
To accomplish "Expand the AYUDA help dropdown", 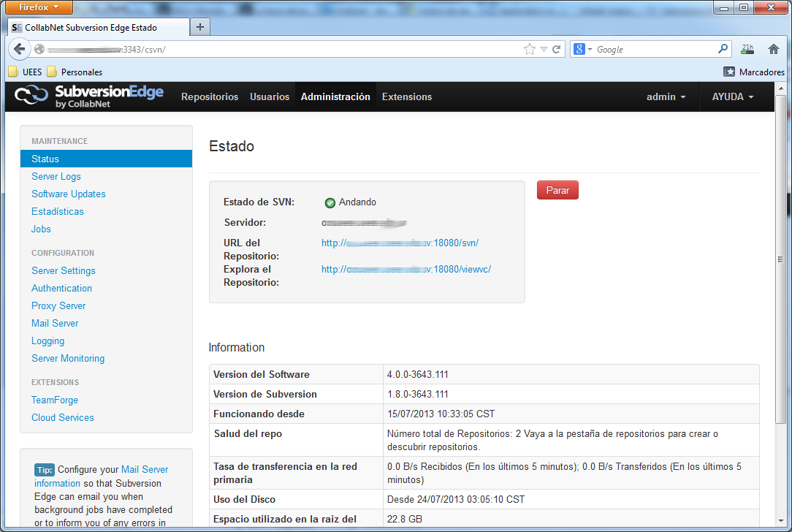I will pos(732,96).
